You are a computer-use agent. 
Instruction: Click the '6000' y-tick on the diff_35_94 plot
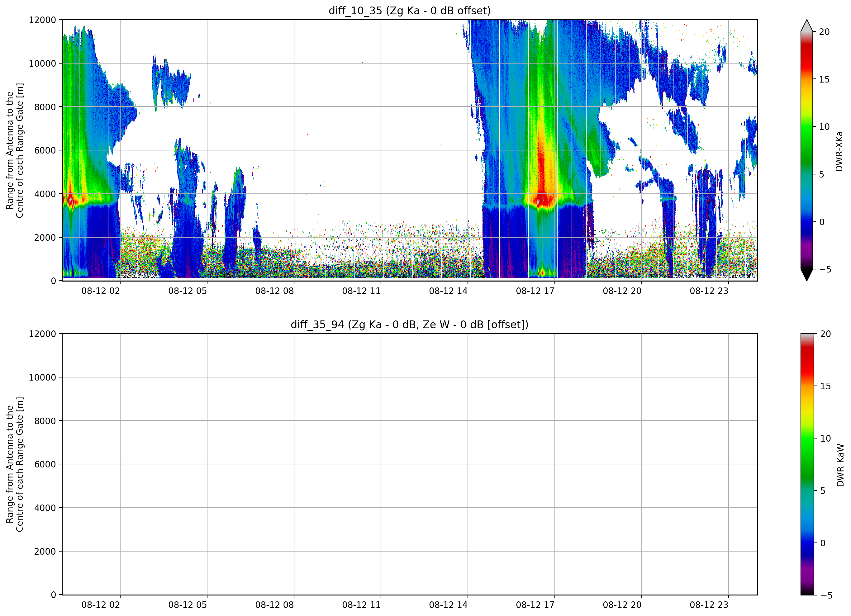[45, 464]
